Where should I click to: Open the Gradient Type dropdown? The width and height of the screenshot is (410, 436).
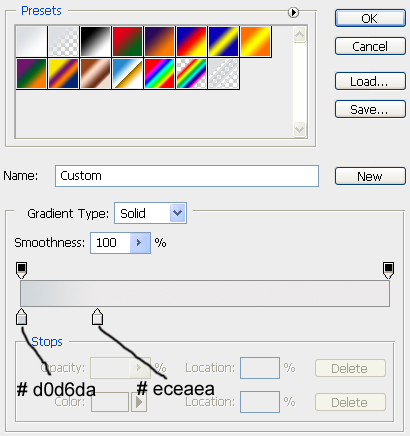[x=150, y=213]
